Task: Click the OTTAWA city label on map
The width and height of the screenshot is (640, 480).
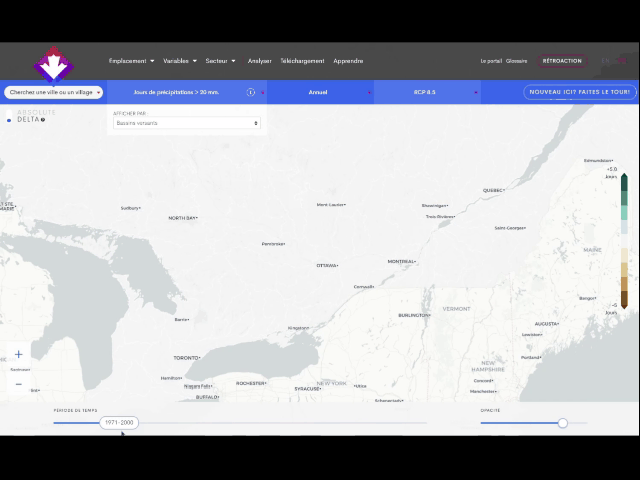Action: coord(327,265)
